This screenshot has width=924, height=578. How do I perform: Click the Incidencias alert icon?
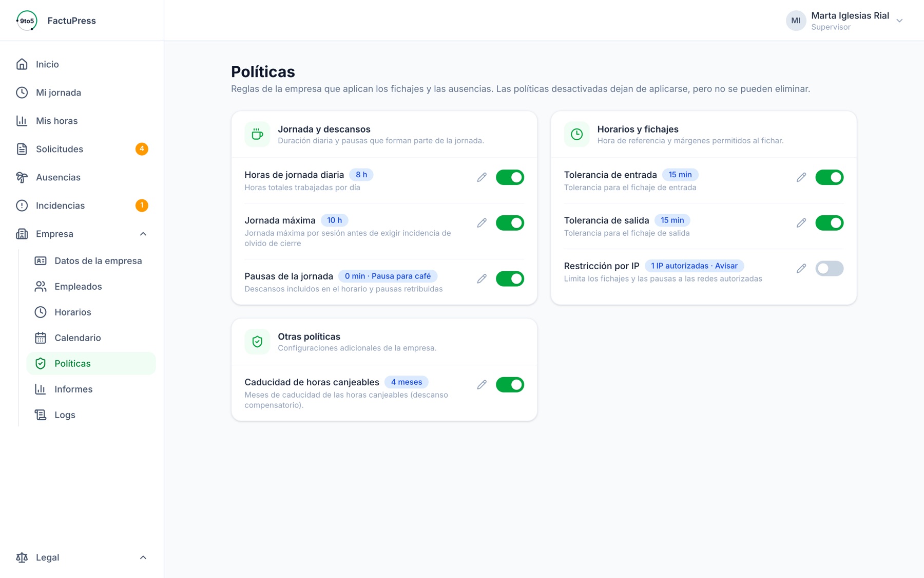tap(22, 206)
